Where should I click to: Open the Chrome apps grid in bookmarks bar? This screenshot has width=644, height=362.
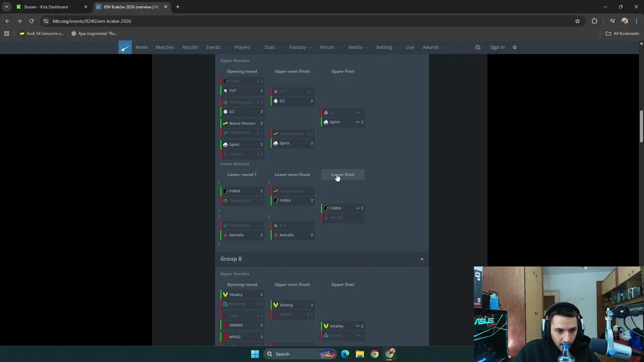click(x=7, y=34)
